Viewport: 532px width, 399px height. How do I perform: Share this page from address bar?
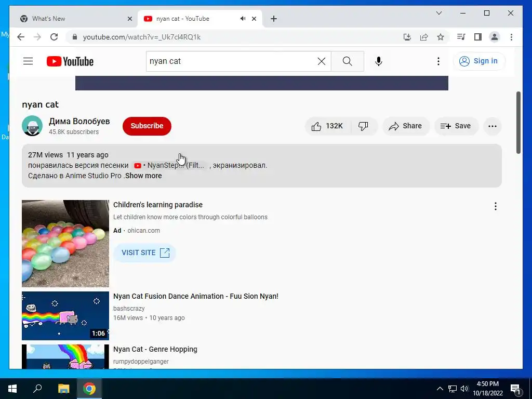coord(424,37)
